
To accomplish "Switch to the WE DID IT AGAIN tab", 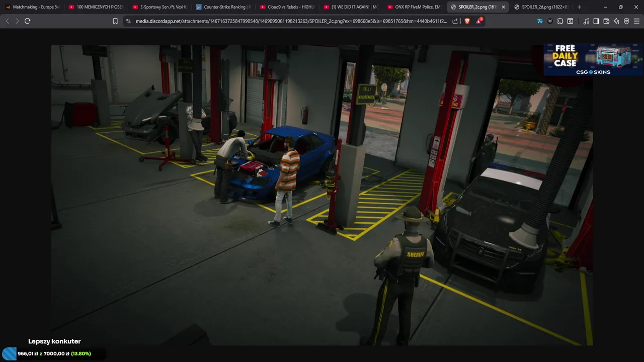I will pos(351,7).
